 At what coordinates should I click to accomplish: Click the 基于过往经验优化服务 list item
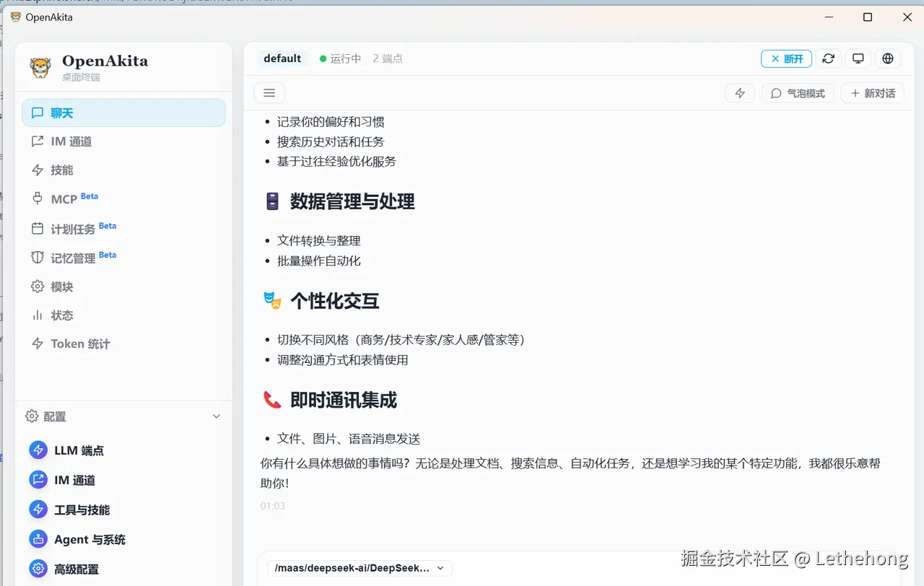pos(336,161)
